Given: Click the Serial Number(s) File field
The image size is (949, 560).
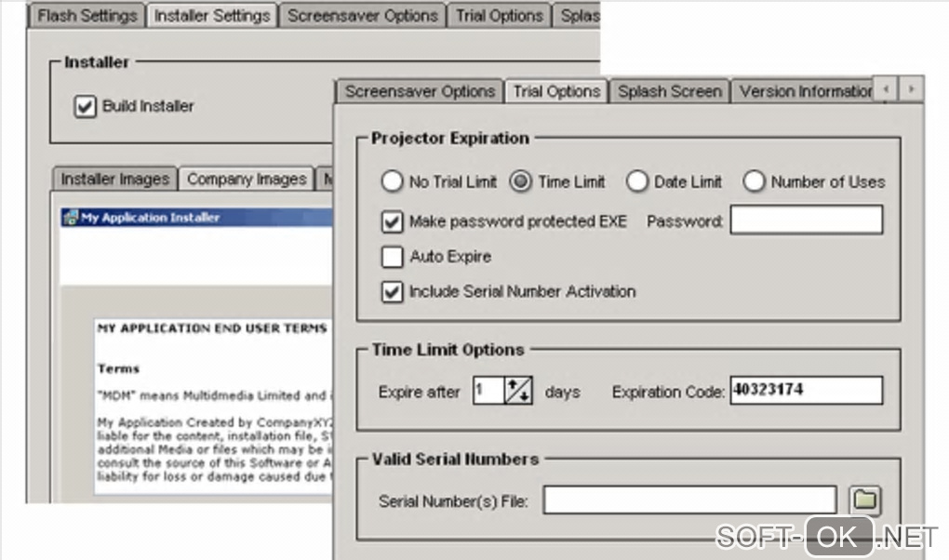Looking at the screenshot, I should tap(690, 500).
